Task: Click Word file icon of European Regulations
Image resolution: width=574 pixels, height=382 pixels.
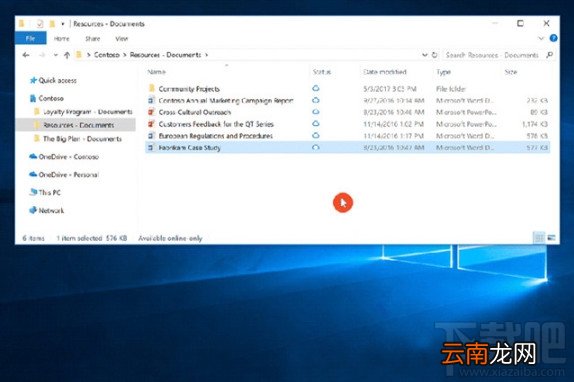Action: [x=151, y=136]
